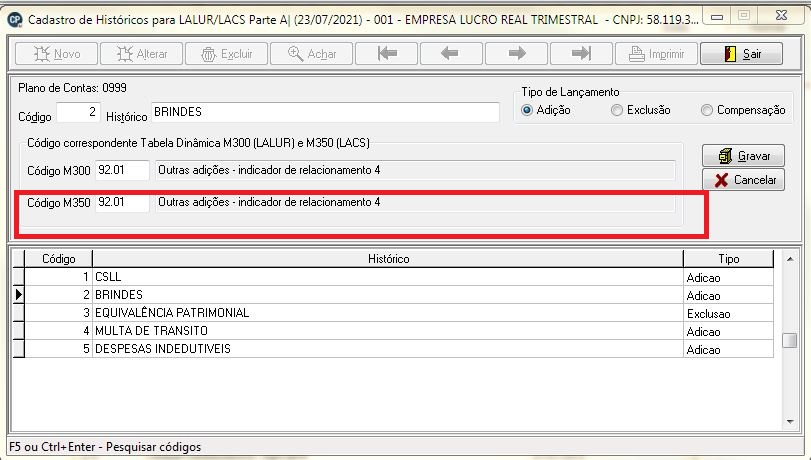This screenshot has height=460, width=811.
Task: Close the Cadastro de Históricos window
Action: tap(782, 16)
